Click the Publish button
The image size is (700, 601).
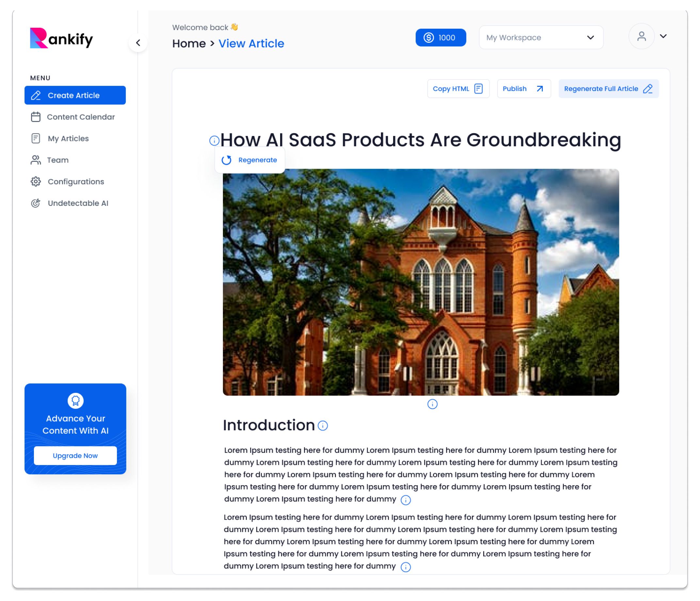coord(523,88)
